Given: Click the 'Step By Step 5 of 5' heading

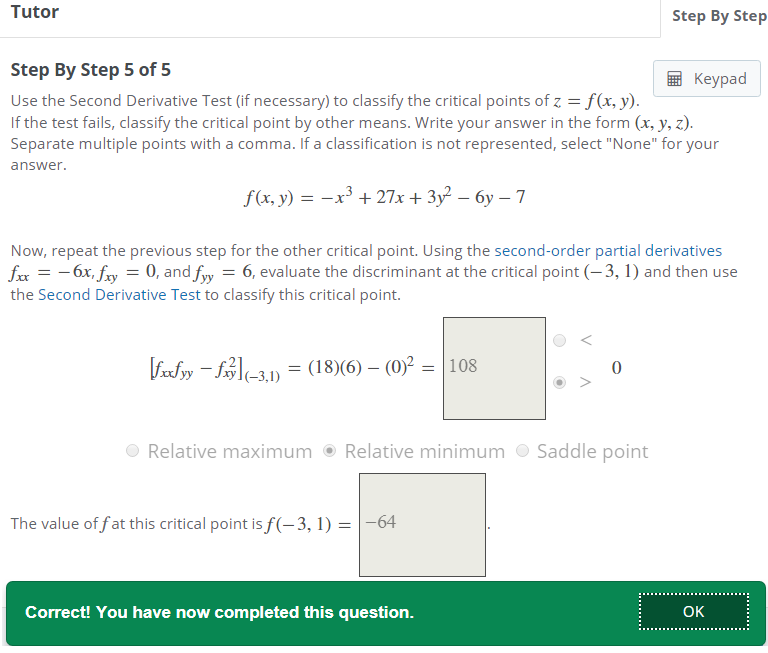Looking at the screenshot, I should (90, 70).
